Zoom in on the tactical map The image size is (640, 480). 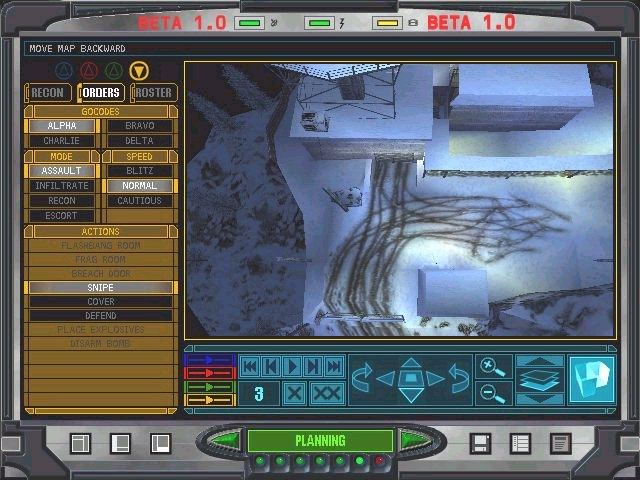point(491,367)
